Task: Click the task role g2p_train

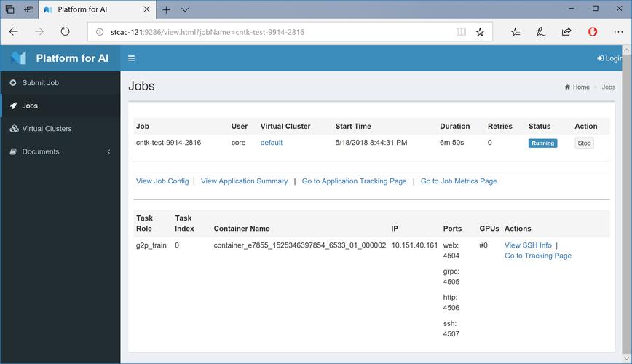Action: [151, 245]
